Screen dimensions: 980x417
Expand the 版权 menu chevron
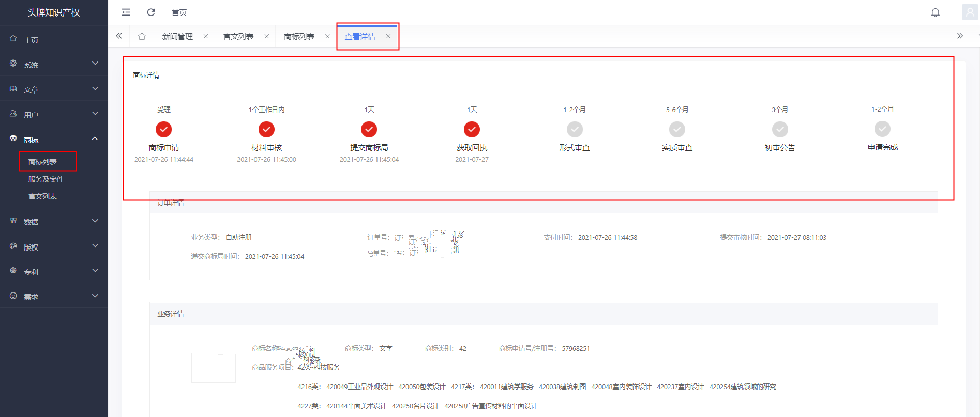point(95,246)
